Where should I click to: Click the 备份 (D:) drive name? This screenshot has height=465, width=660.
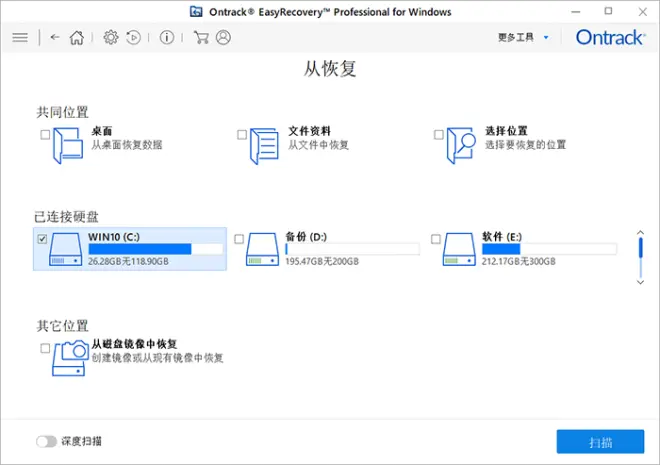pos(306,237)
